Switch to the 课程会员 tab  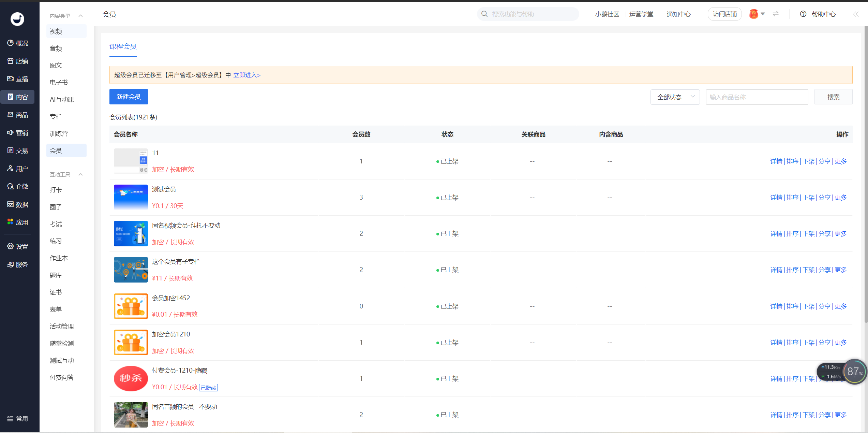(x=123, y=46)
